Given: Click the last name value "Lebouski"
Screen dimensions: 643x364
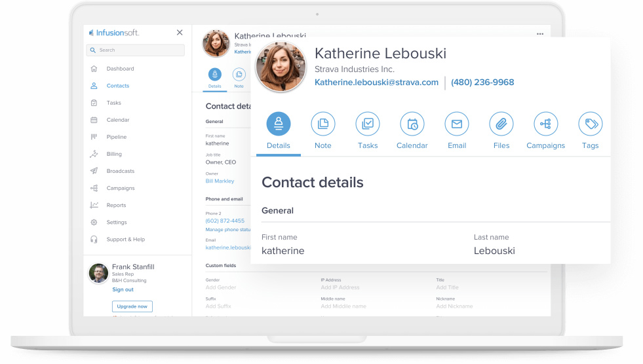Looking at the screenshot, I should [494, 251].
